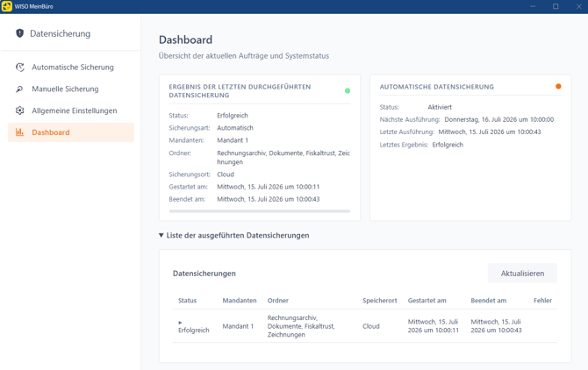
Task: Click the Status column header
Action: (x=187, y=301)
